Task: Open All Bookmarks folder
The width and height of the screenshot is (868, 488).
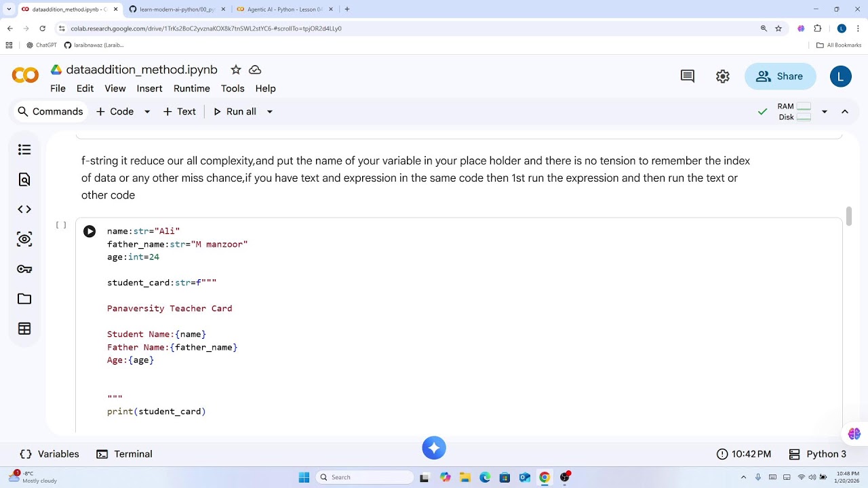Action: click(839, 45)
